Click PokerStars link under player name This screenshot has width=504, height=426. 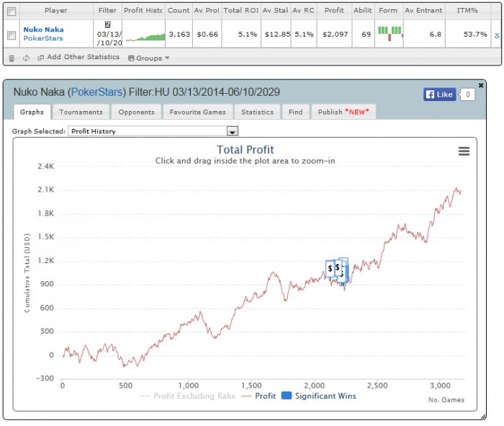(43, 38)
